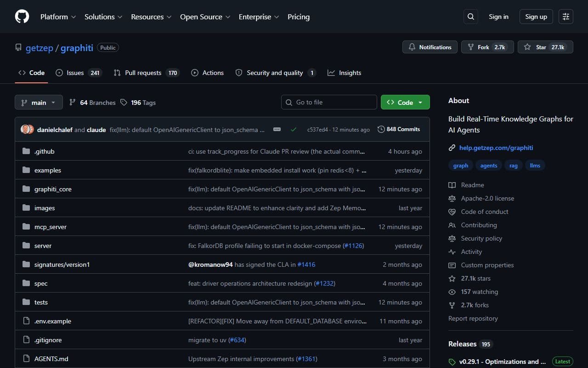This screenshot has height=368, width=588.
Task: Click the folder icon for mcp_server
Action: click(26, 227)
